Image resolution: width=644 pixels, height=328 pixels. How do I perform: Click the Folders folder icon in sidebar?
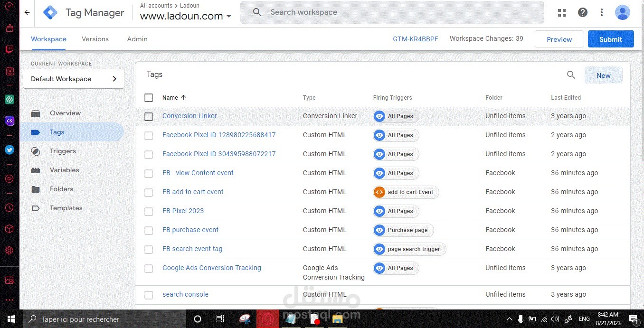point(36,189)
